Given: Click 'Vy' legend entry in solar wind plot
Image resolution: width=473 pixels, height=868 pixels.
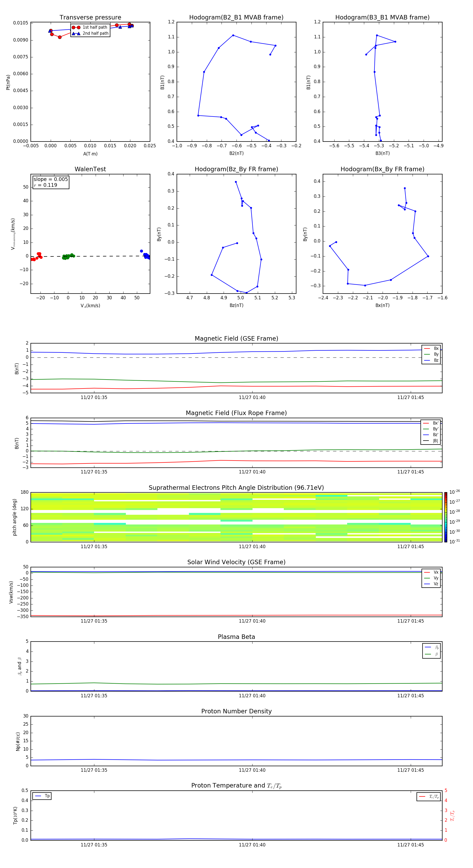Looking at the screenshot, I should click(x=431, y=578).
